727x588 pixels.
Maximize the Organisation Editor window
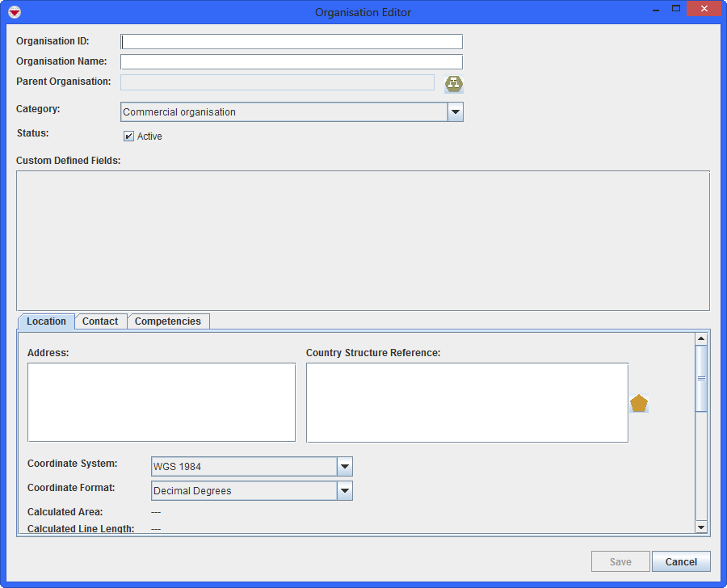tap(676, 9)
